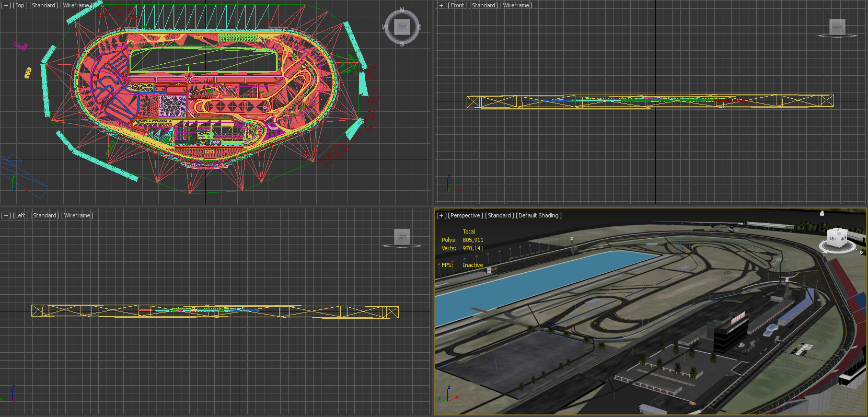Click the FPS 'Inactive' statistic text

[x=472, y=265]
